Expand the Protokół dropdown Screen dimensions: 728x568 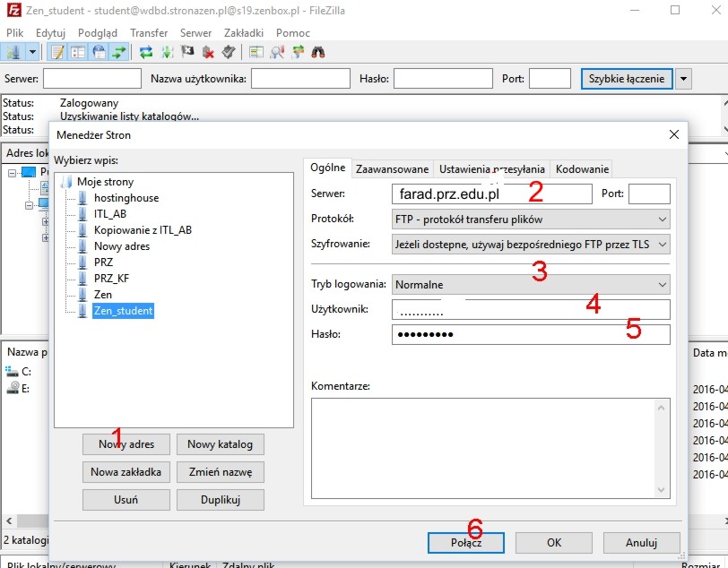[531, 219]
